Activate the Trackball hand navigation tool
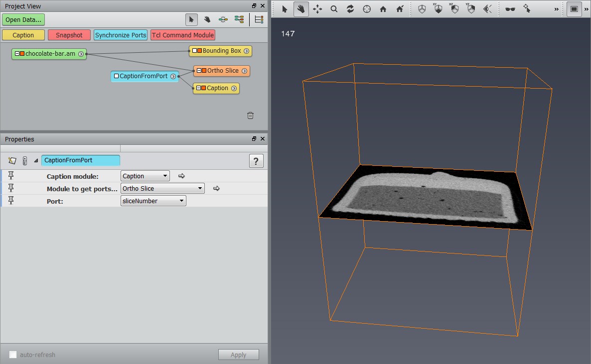The image size is (591, 364). coord(300,8)
